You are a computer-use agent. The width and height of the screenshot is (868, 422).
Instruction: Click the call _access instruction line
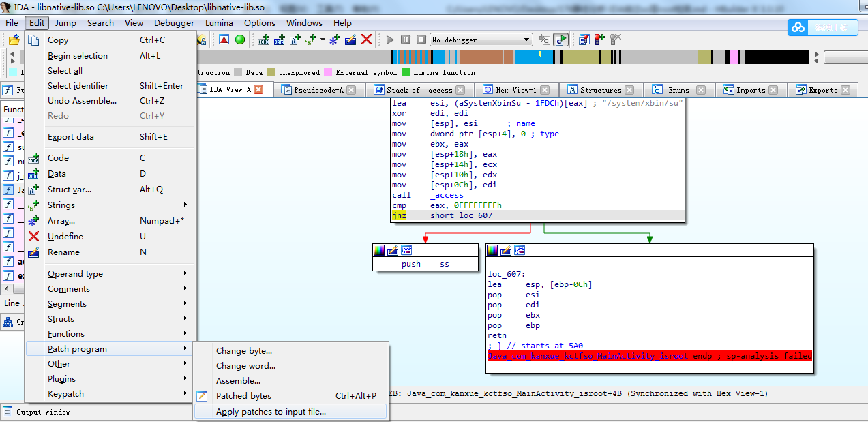[428, 195]
